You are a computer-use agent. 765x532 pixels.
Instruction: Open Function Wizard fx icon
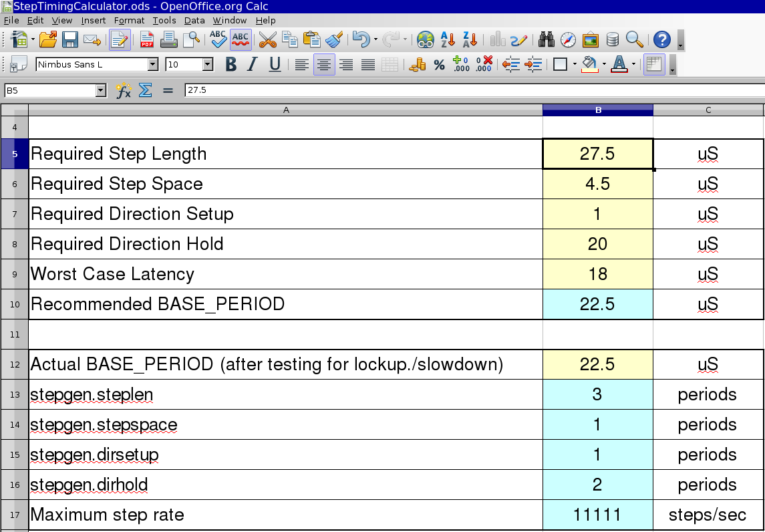[x=124, y=90]
